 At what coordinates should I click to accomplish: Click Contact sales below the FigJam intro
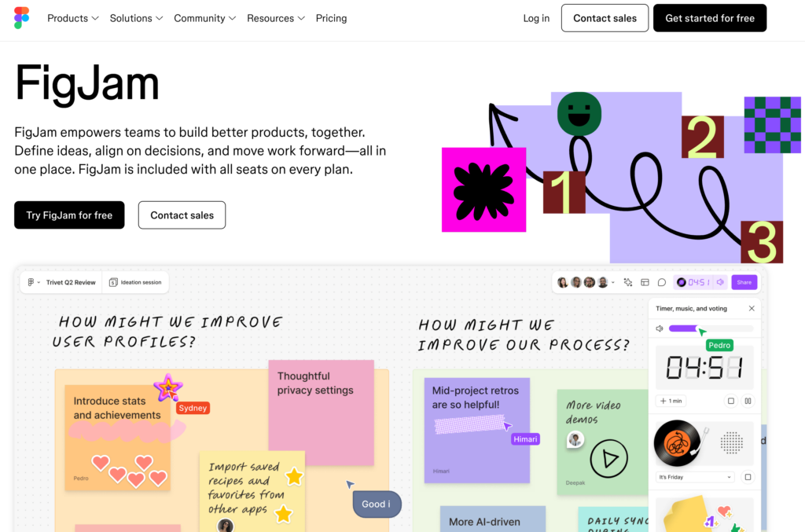pos(182,215)
